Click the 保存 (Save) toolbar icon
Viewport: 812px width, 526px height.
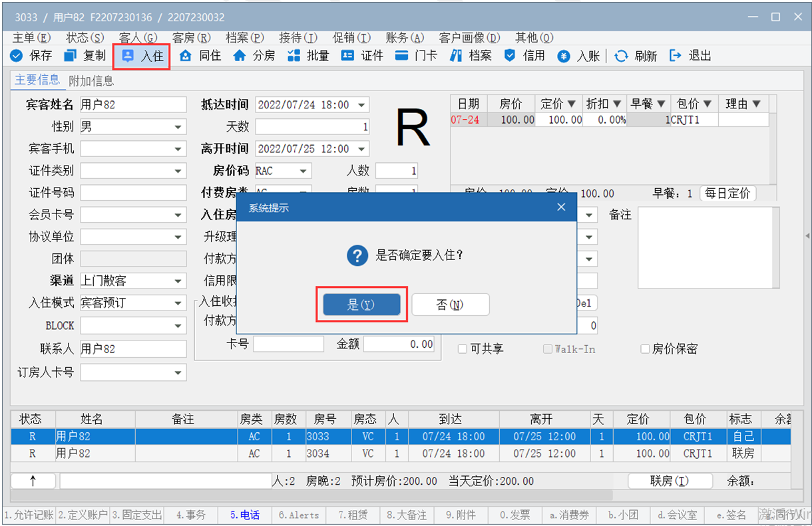click(17, 56)
